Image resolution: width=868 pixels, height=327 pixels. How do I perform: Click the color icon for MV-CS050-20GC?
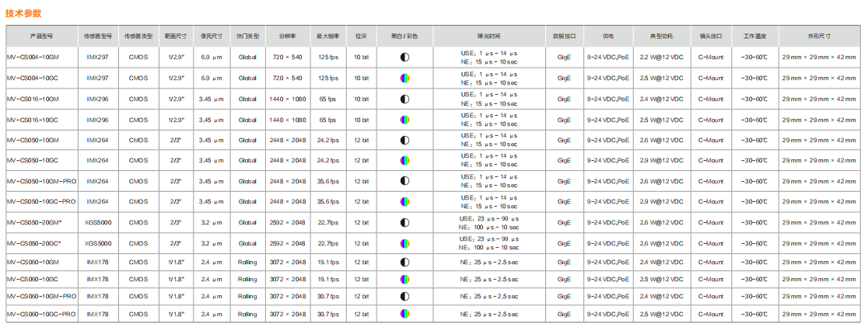coord(404,243)
